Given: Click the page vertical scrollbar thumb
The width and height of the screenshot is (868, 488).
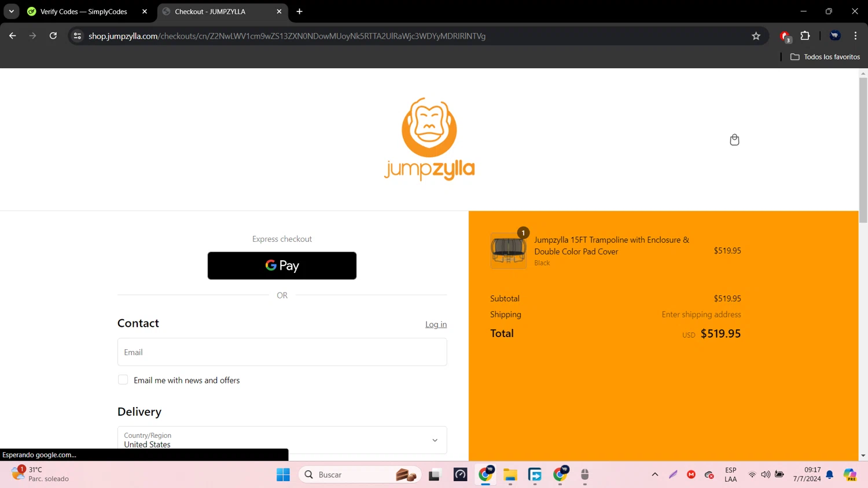Looking at the screenshot, I should [863, 150].
